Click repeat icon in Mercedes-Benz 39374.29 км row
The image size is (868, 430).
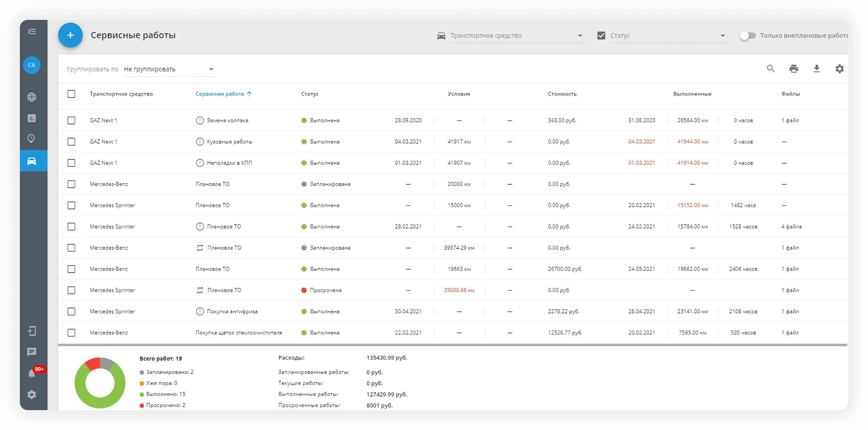pyautogui.click(x=200, y=248)
